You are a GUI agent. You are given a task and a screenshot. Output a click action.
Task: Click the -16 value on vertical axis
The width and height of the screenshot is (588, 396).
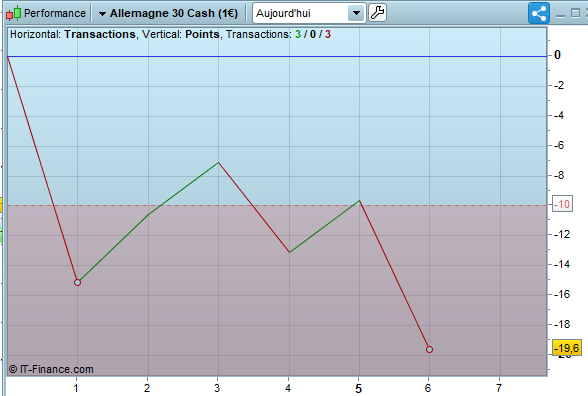point(562,294)
